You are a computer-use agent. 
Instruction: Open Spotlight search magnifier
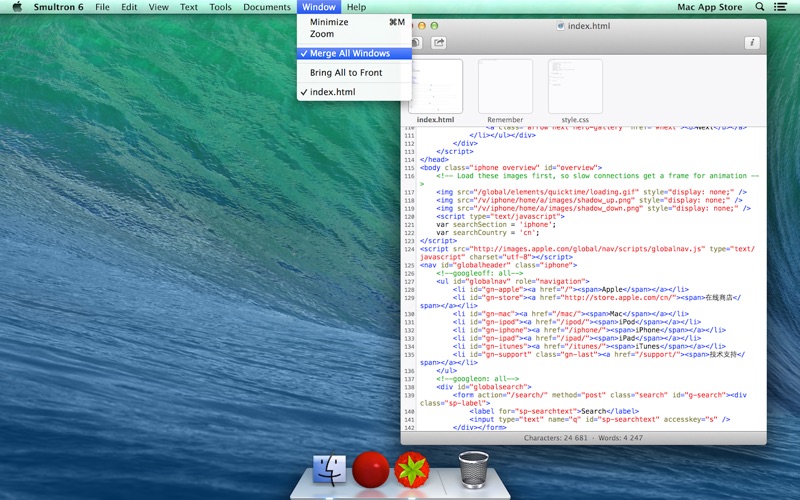tap(760, 7)
